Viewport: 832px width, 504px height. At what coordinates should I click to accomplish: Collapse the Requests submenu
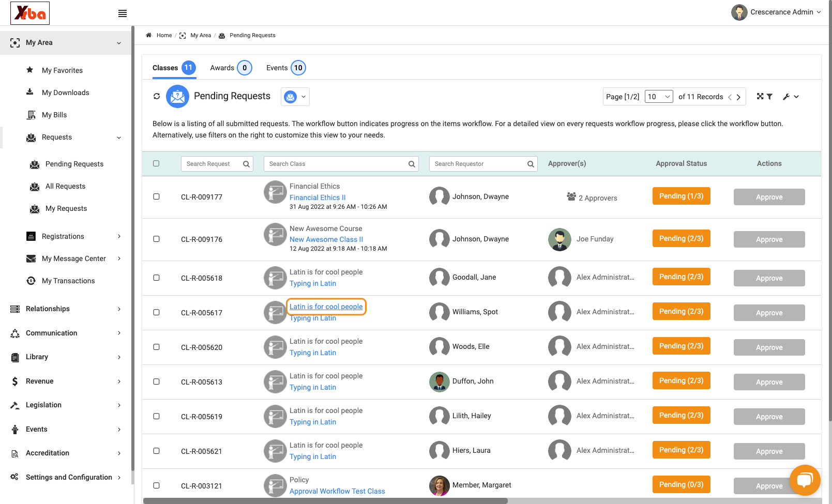[x=119, y=138]
